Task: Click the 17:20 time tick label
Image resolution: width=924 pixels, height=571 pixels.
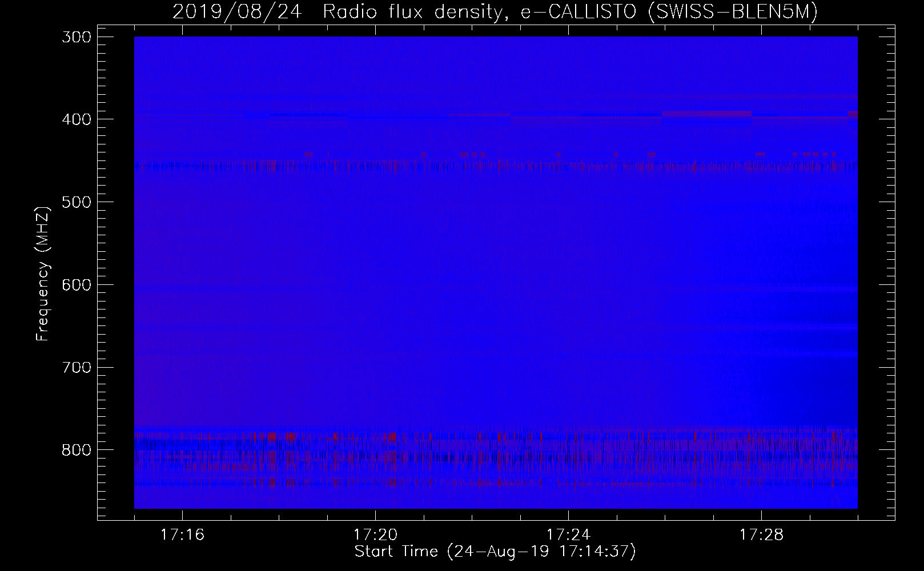Action: (375, 535)
